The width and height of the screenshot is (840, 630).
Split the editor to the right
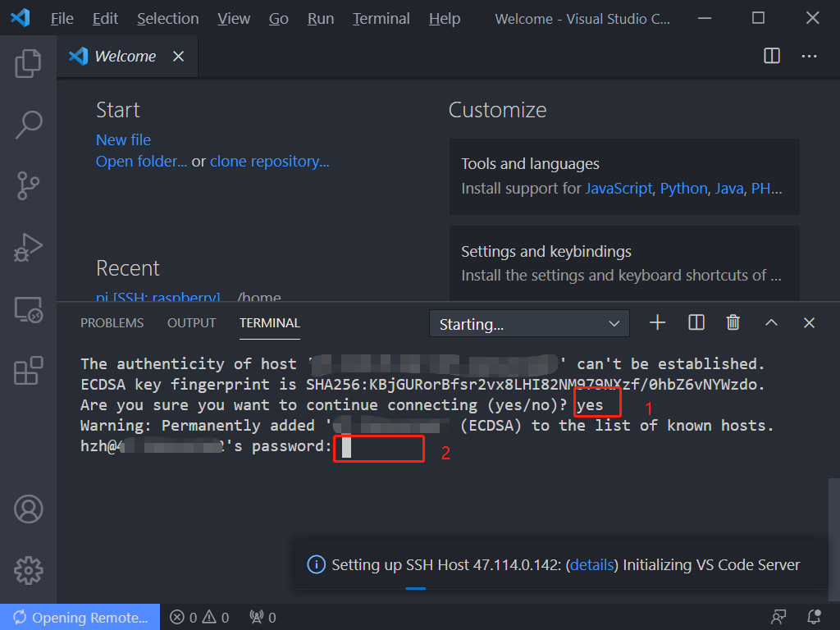(x=771, y=56)
